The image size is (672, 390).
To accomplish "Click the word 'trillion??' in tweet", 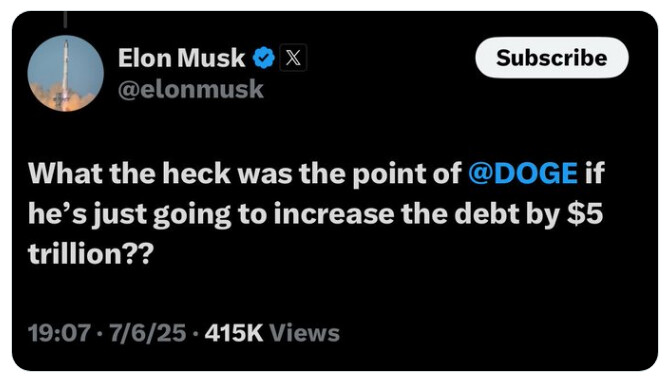I will tap(90, 254).
